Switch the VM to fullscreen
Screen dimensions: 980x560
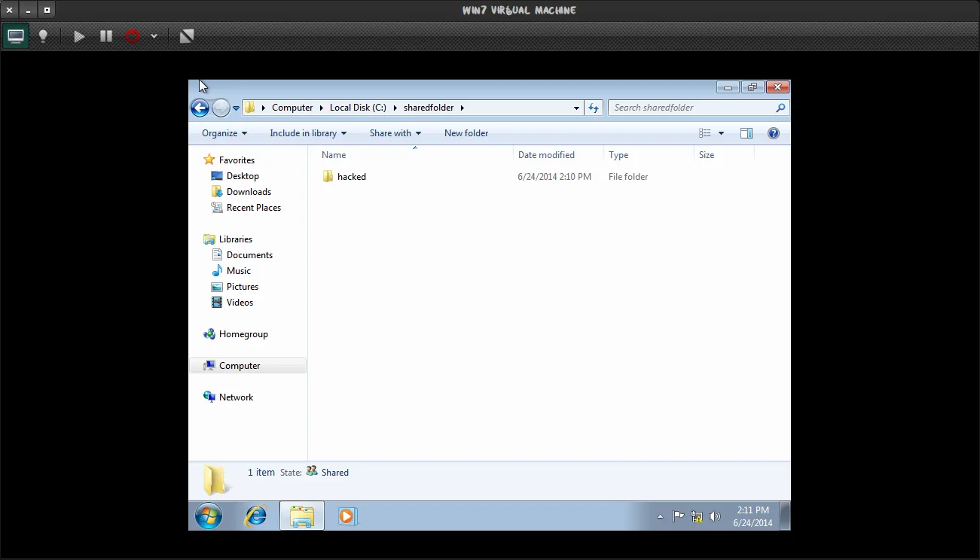click(x=187, y=36)
